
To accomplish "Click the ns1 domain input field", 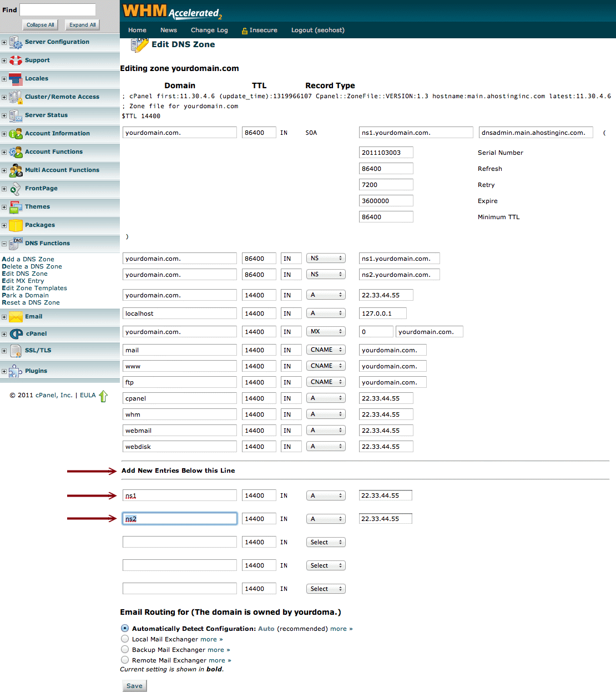I will (180, 495).
